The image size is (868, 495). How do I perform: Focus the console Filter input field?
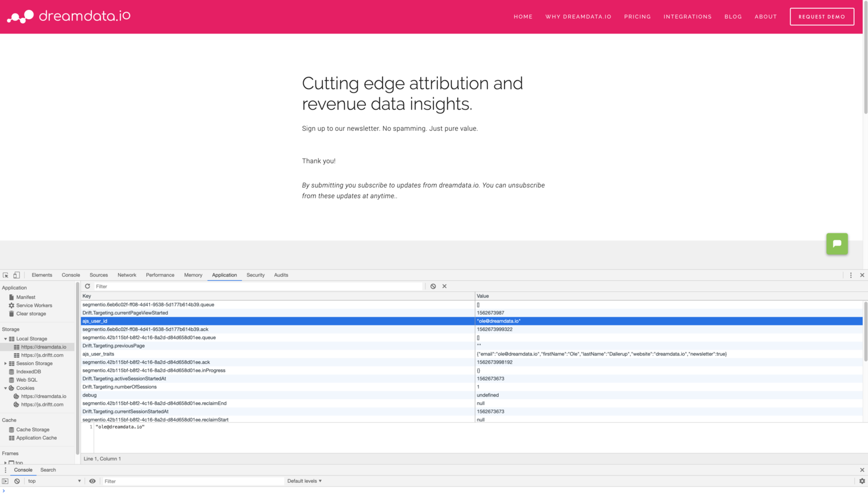click(193, 481)
